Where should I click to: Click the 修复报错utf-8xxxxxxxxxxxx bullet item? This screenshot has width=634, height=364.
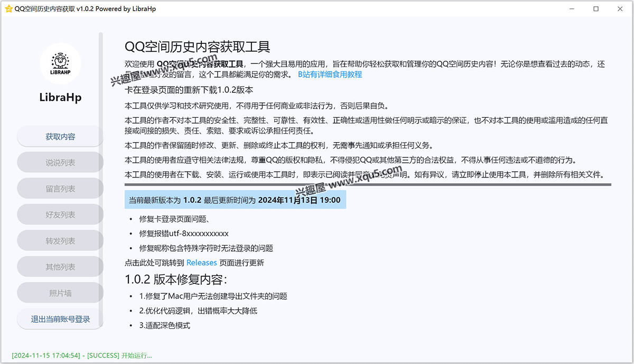(x=184, y=234)
